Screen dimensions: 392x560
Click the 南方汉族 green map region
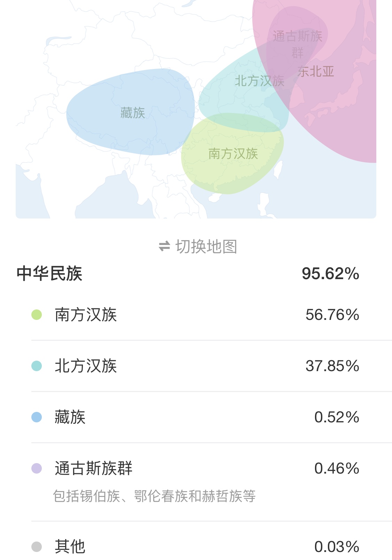pyautogui.click(x=233, y=154)
